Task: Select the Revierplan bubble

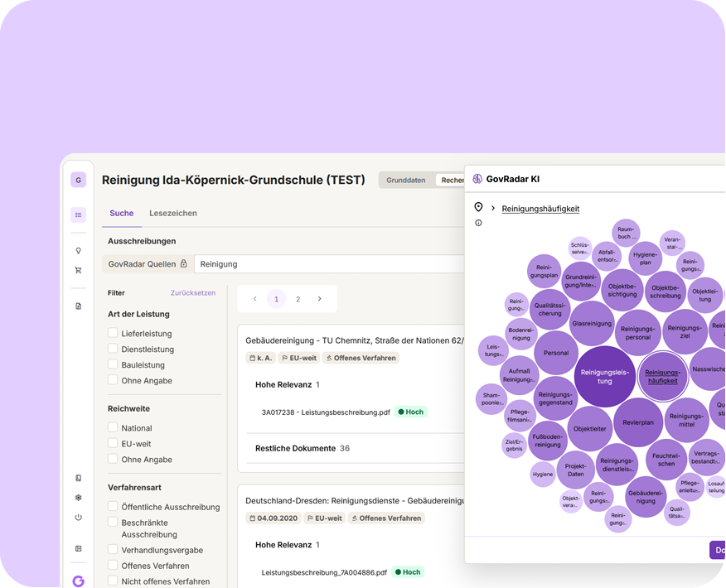Action: pos(637,422)
